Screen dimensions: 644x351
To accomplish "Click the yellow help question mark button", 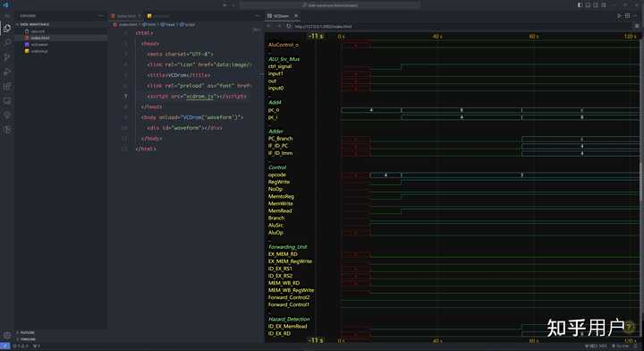I will 629,327.
